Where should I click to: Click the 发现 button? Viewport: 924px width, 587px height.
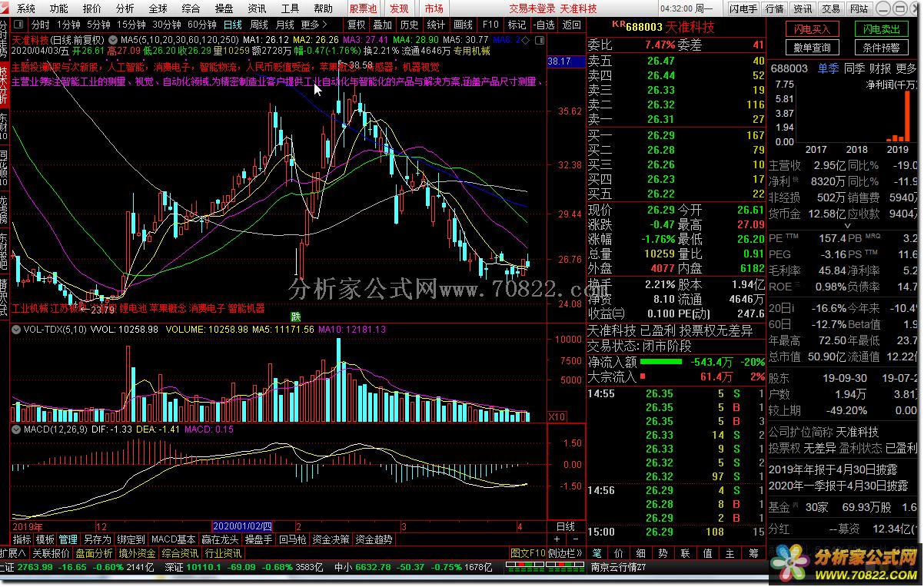coord(400,8)
